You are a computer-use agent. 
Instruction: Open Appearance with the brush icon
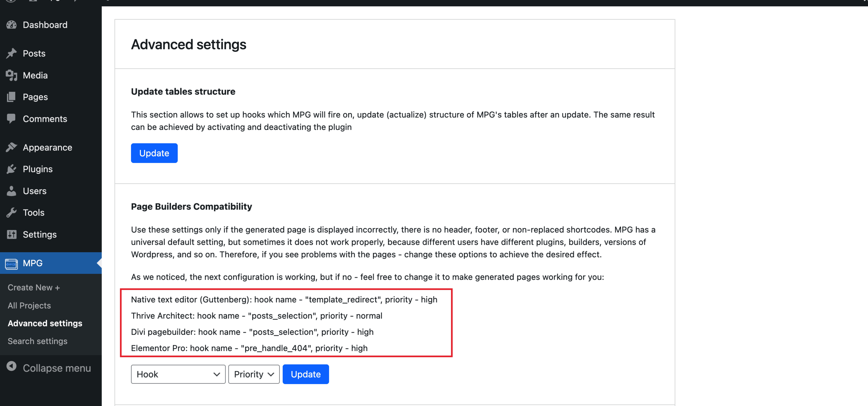11,147
